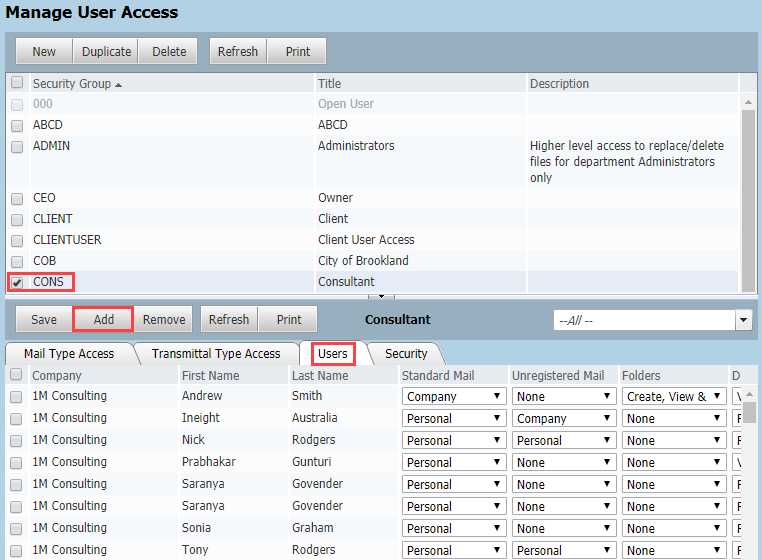Select checkbox for Andrew Smith row
This screenshot has height=560, width=762.
click(x=17, y=397)
